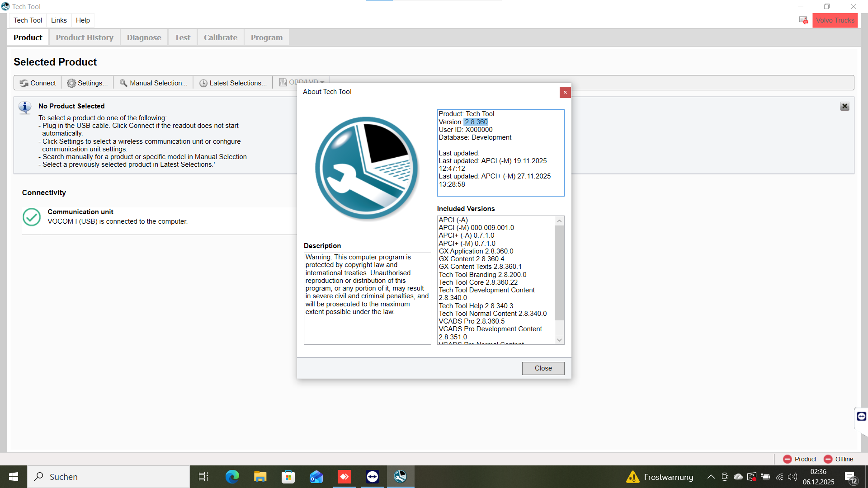Open the Help menu
868x488 pixels.
pyautogui.click(x=83, y=20)
